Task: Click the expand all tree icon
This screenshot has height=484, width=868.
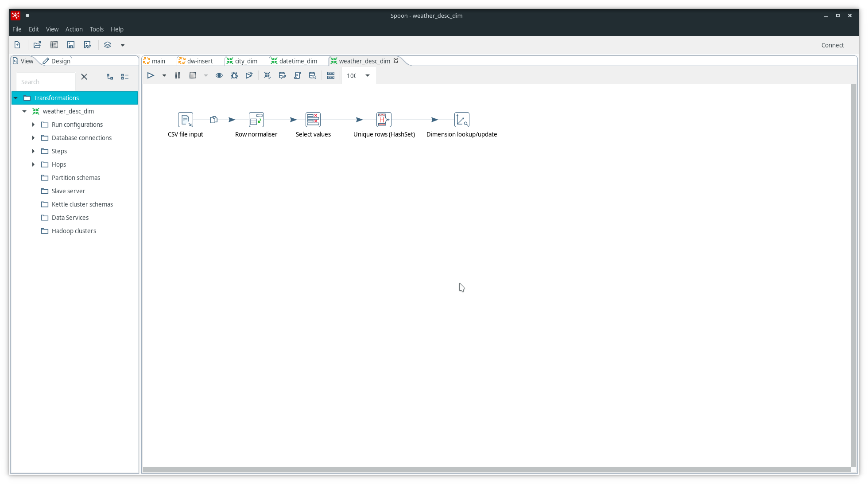Action: pyautogui.click(x=110, y=77)
